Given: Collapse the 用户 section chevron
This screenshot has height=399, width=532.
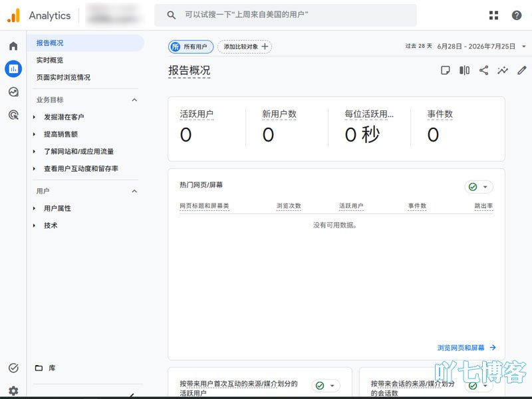Looking at the screenshot, I should pyautogui.click(x=134, y=191).
